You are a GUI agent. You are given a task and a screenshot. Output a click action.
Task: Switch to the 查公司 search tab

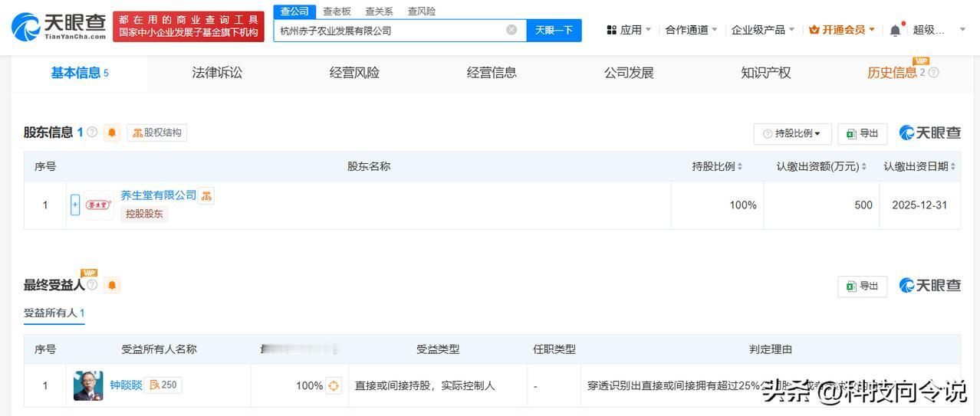click(x=294, y=11)
